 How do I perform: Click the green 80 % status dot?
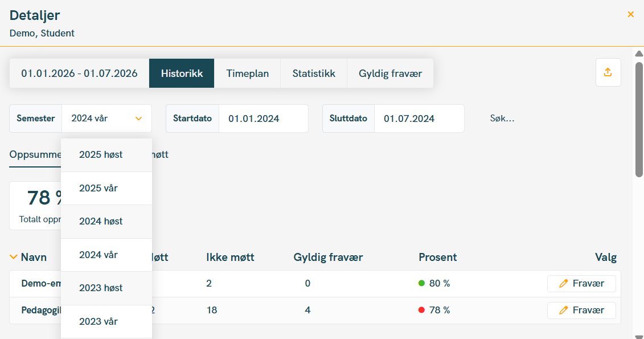421,283
